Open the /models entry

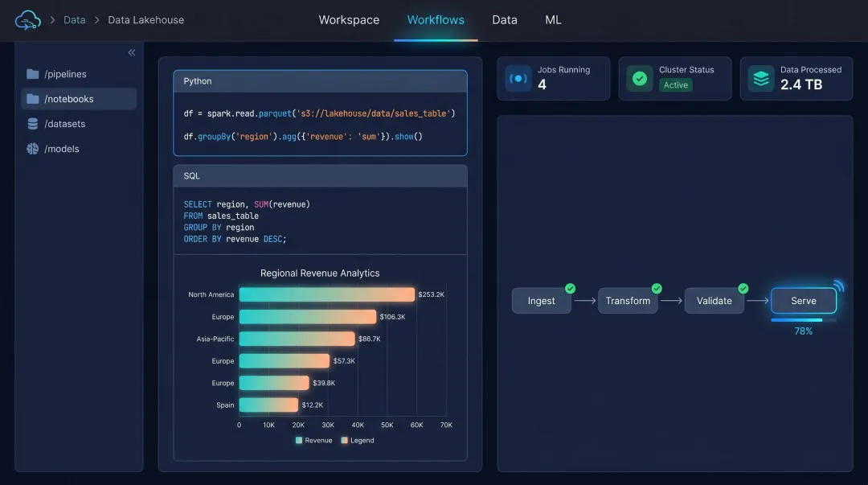tap(79, 149)
